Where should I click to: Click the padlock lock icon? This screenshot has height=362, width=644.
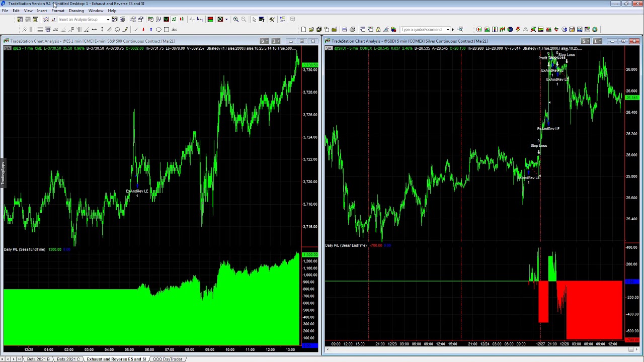(378, 29)
